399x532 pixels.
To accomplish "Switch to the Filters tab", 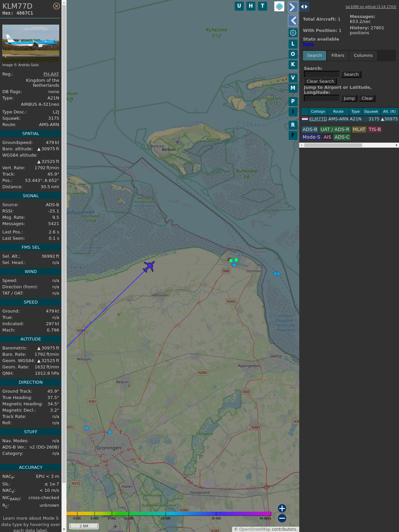I will pos(338,56).
